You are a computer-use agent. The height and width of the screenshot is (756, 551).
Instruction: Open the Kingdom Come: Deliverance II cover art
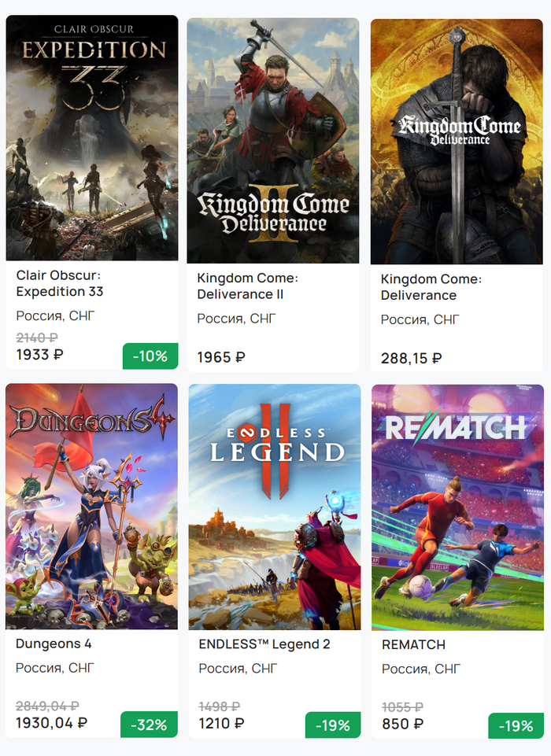[273, 140]
